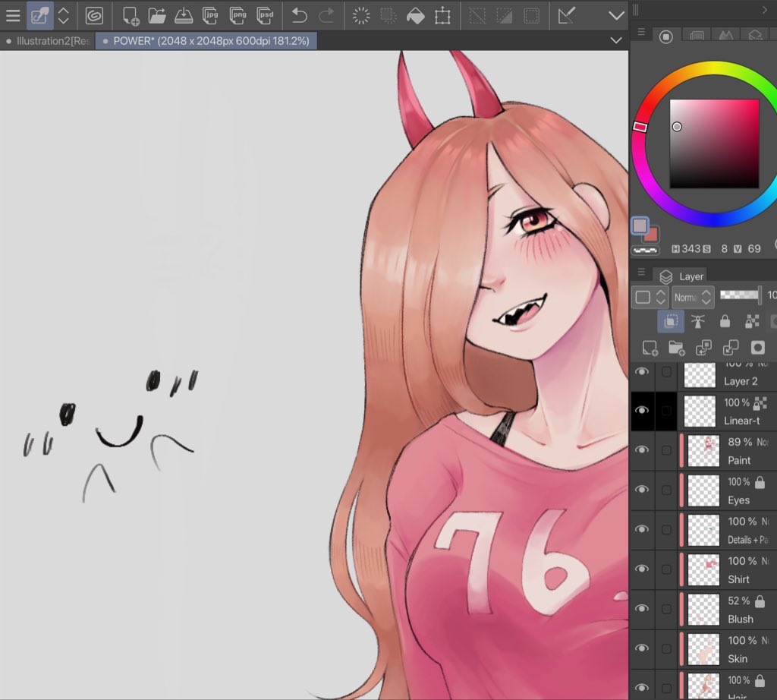This screenshot has width=777, height=700.
Task: Hide Layer 2 with its eye icon
Action: [x=642, y=372]
